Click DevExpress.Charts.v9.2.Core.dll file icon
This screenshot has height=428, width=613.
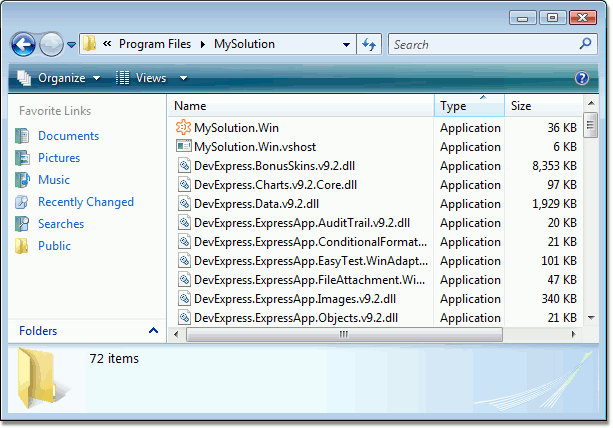(x=184, y=184)
